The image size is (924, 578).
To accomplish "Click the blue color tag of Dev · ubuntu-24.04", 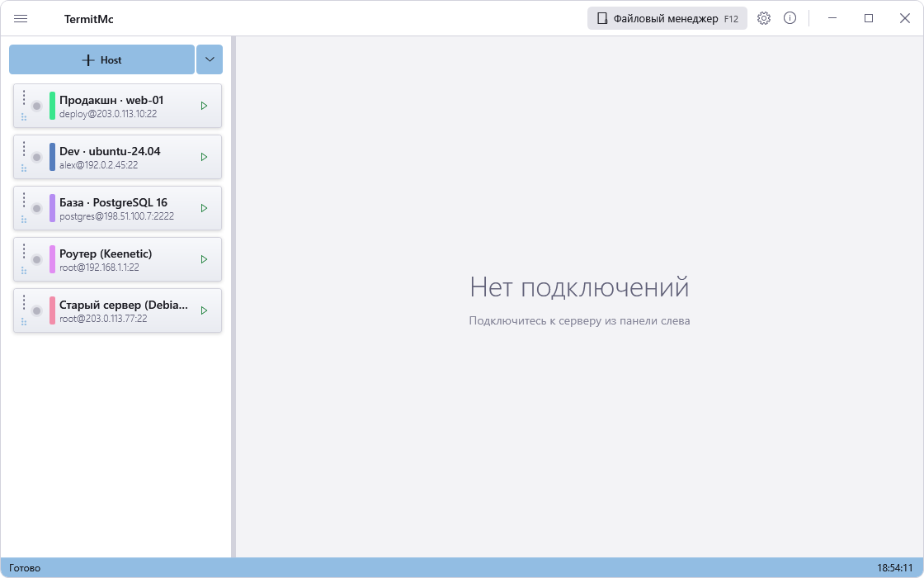I will point(53,158).
